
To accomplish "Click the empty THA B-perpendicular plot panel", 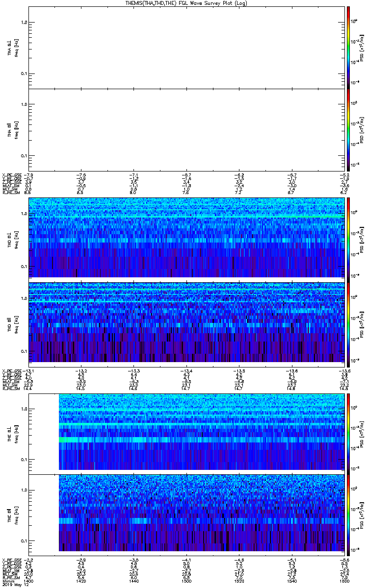I will click(186, 48).
